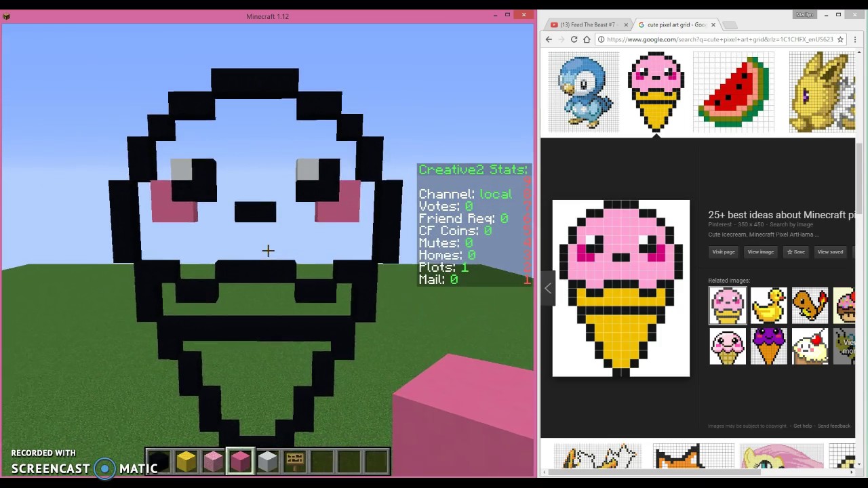Click Get help link
The image size is (868, 488).
(802, 426)
